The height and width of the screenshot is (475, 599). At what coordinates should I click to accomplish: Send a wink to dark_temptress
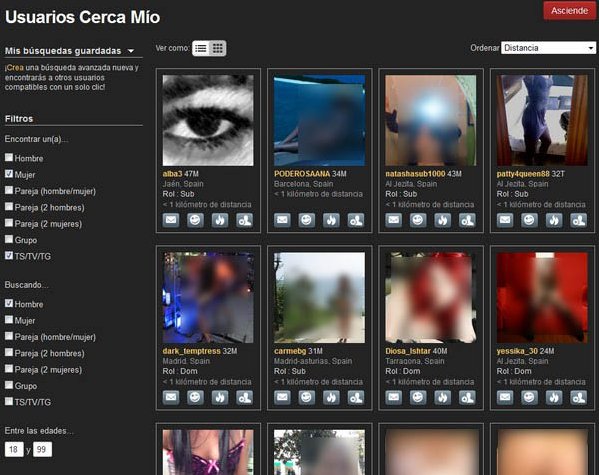coord(195,397)
